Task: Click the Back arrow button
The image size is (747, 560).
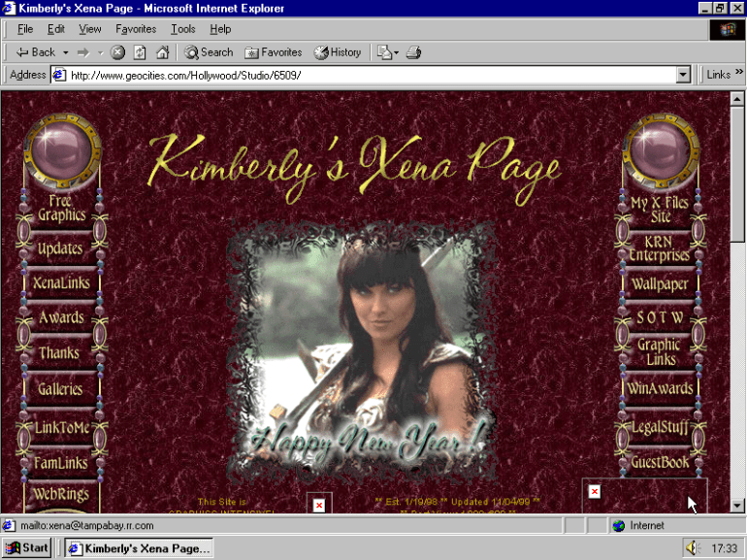Action: [35, 52]
